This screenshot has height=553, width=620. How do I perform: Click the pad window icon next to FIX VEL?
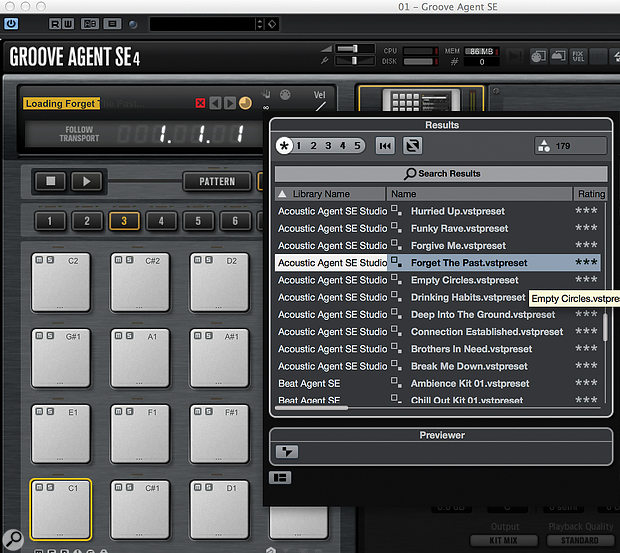558,56
